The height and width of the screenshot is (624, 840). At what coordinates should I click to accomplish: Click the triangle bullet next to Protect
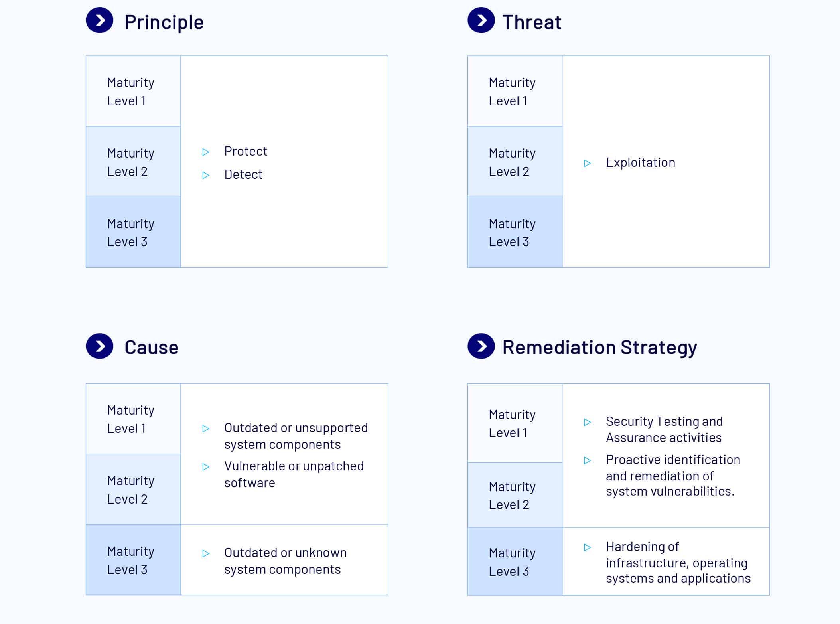tap(206, 152)
